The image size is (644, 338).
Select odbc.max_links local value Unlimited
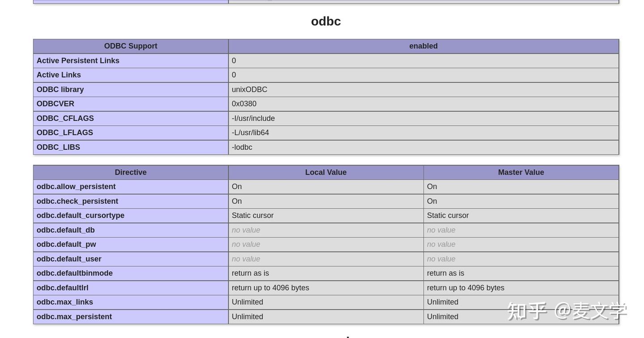click(247, 302)
